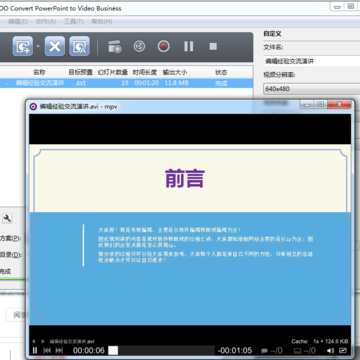Viewport: 360px width, 360px height.
Task: Click the mpv previous playlist arrow
Action: click(33, 341)
